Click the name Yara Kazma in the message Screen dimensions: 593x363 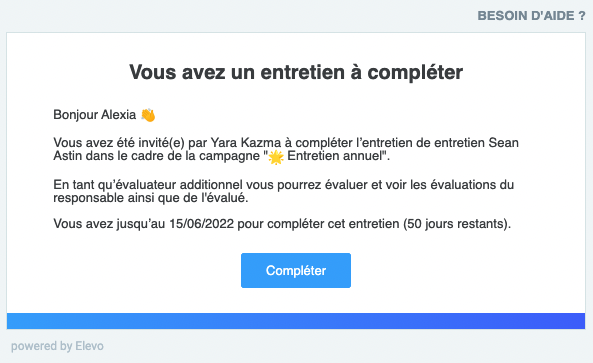click(246, 143)
